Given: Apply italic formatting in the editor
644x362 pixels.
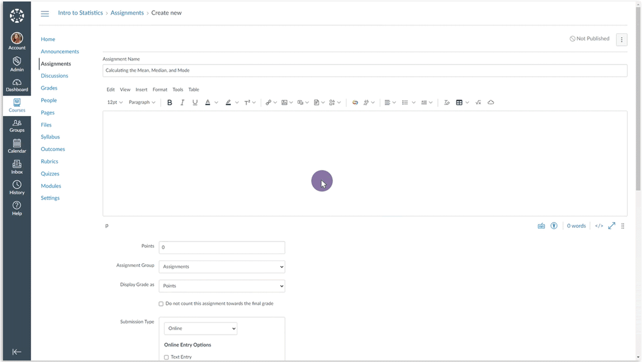Looking at the screenshot, I should pyautogui.click(x=182, y=103).
